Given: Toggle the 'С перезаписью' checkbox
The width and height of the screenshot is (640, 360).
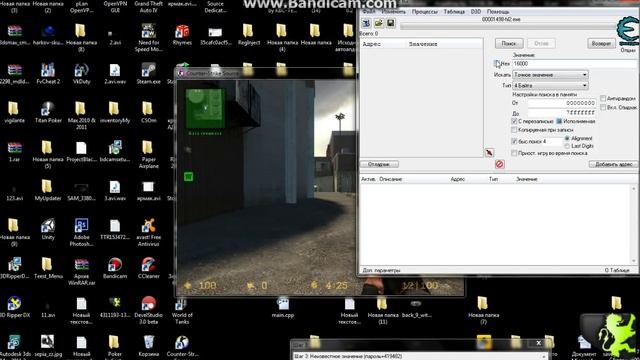Looking at the screenshot, I should (x=514, y=121).
